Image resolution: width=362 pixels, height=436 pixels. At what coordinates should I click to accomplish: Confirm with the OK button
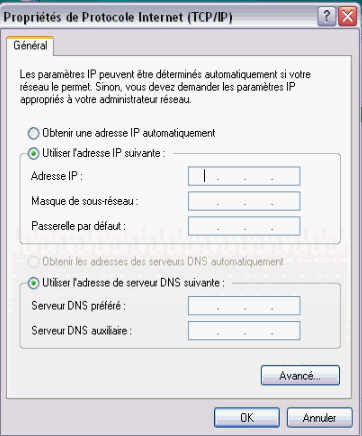pos(247,417)
